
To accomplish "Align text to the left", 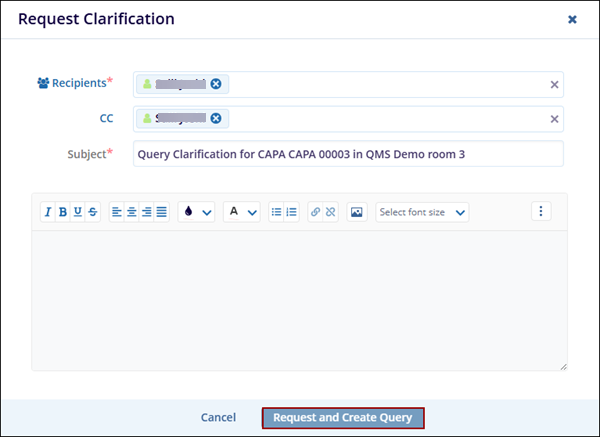I will [117, 212].
